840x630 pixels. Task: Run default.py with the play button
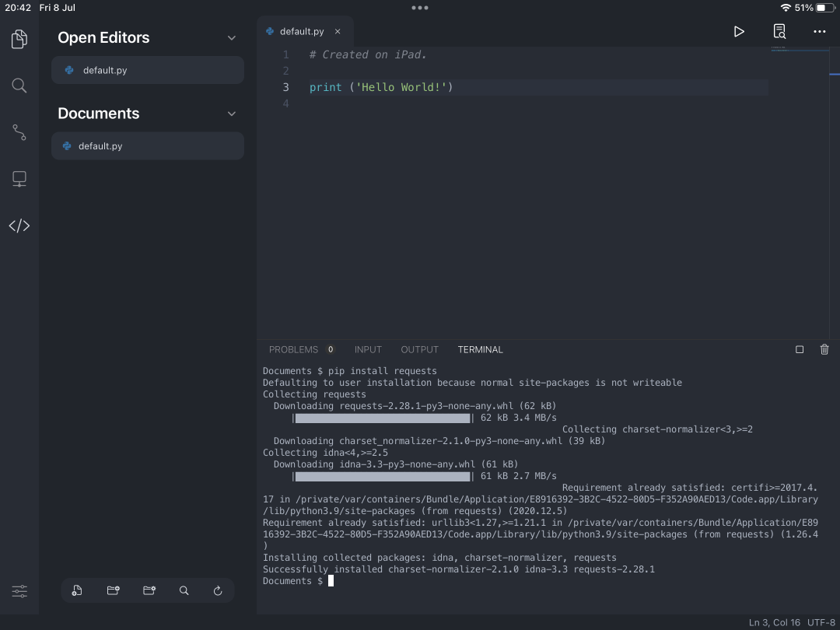739,31
